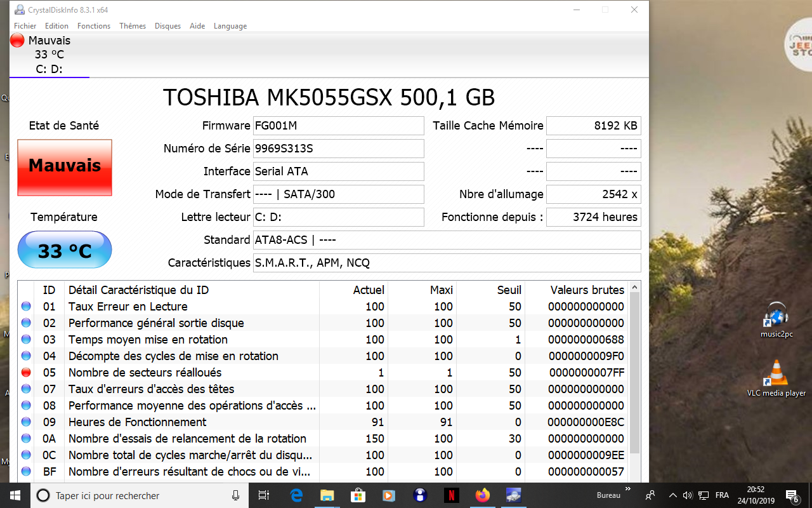Click the blue status dot for ID 08
This screenshot has height=508, width=812.
tap(26, 406)
